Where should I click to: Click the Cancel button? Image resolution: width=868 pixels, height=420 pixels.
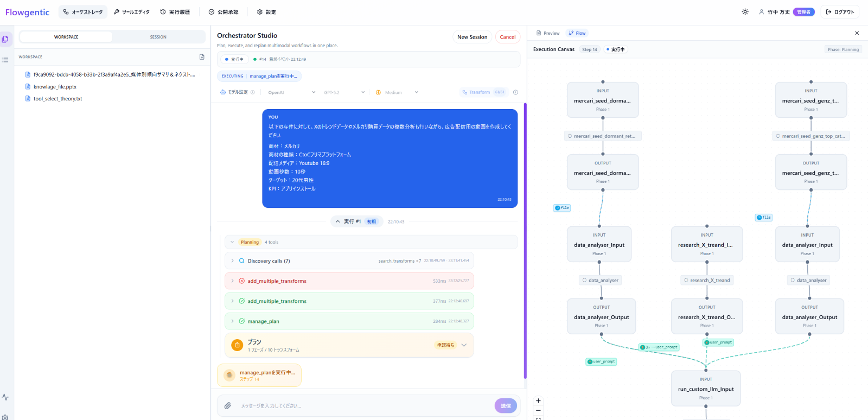[x=507, y=37]
